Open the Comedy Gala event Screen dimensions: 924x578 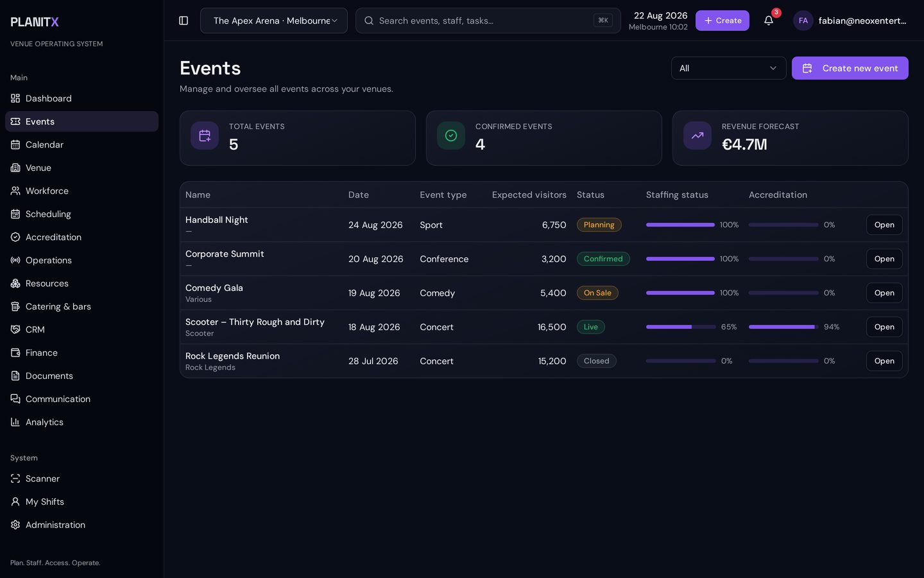(884, 293)
